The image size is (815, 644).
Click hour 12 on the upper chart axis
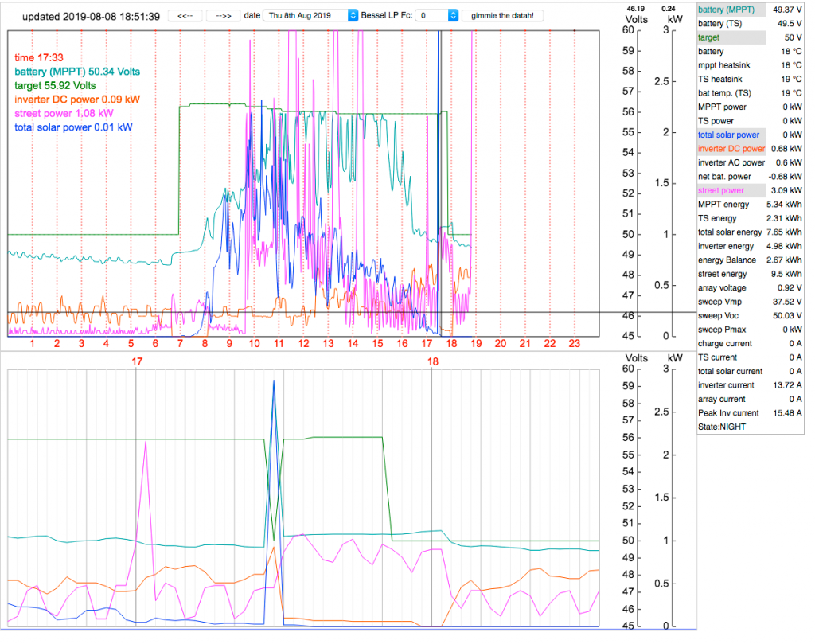click(303, 343)
